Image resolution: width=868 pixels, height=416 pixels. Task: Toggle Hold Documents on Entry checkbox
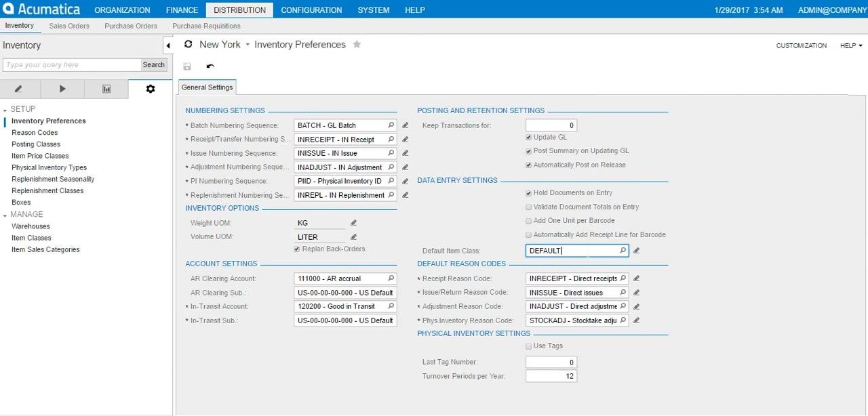pos(529,193)
